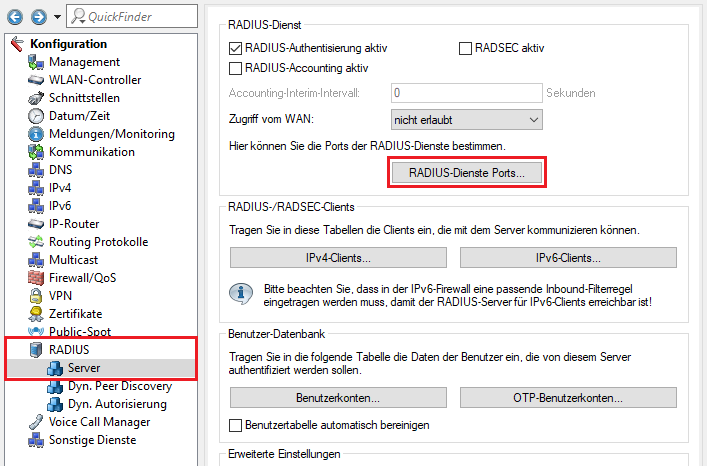Viewport: 707px width, 466px height.
Task: Click the Datum/Zeit clock icon
Action: (36, 116)
